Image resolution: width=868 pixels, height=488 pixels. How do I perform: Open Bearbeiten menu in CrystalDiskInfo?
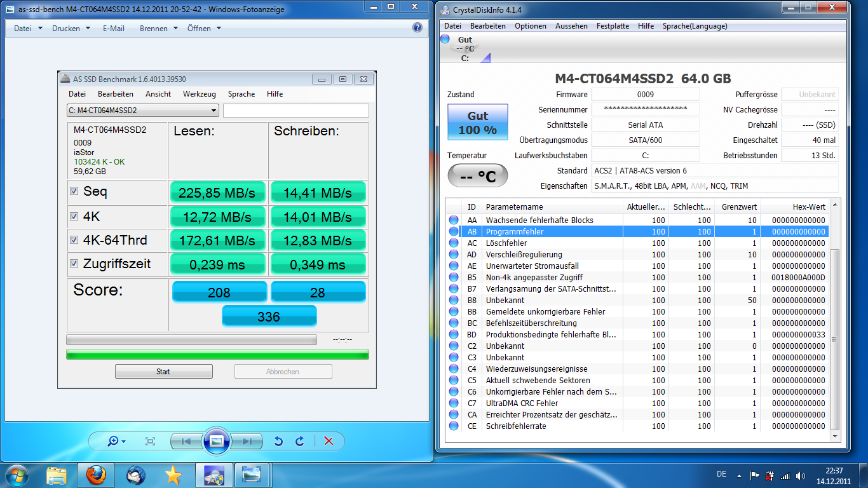pos(488,26)
